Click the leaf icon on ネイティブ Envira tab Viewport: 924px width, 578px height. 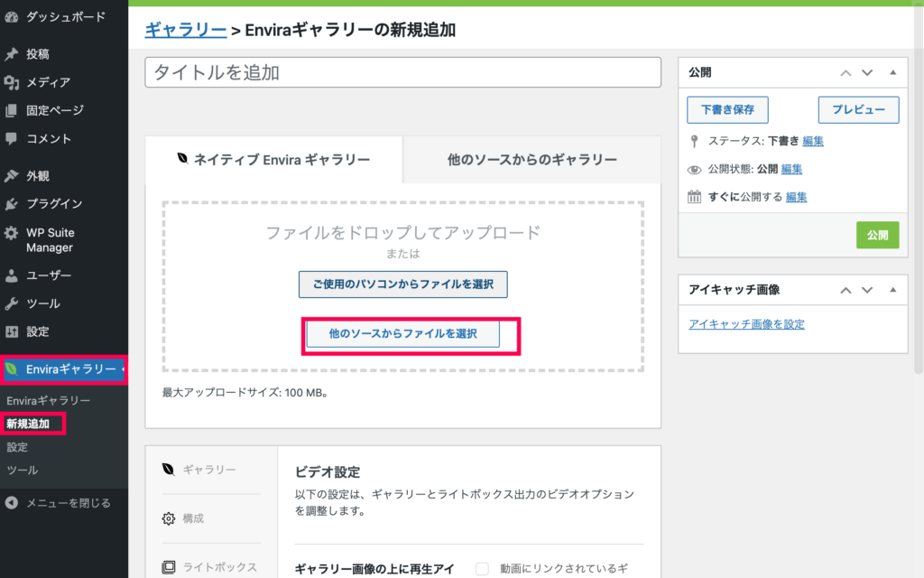click(182, 159)
